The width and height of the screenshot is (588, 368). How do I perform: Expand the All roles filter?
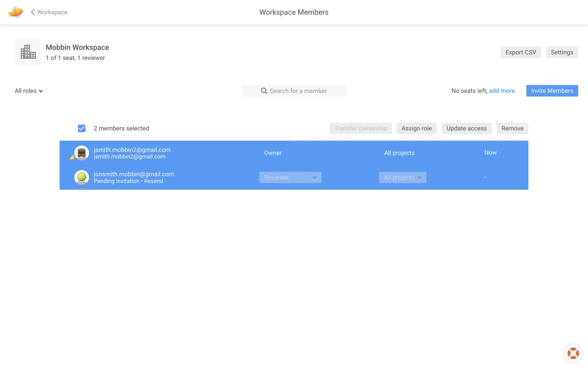(x=29, y=91)
